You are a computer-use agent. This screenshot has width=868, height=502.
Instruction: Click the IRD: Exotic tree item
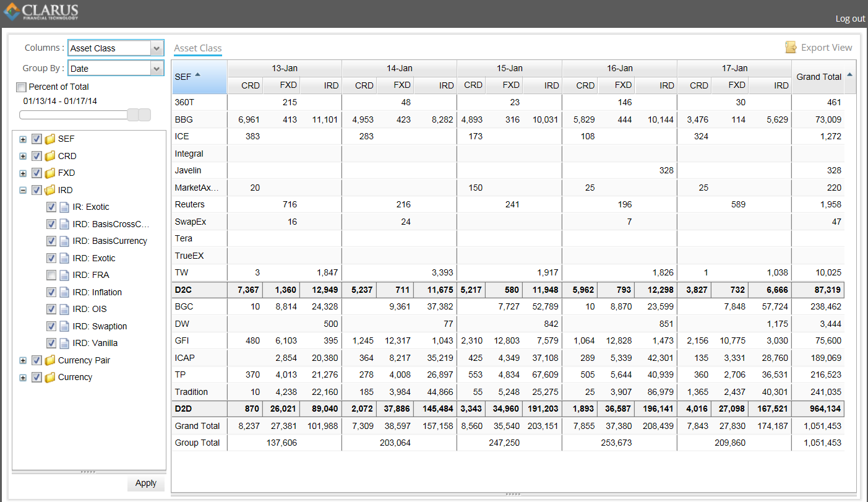pyautogui.click(x=93, y=258)
